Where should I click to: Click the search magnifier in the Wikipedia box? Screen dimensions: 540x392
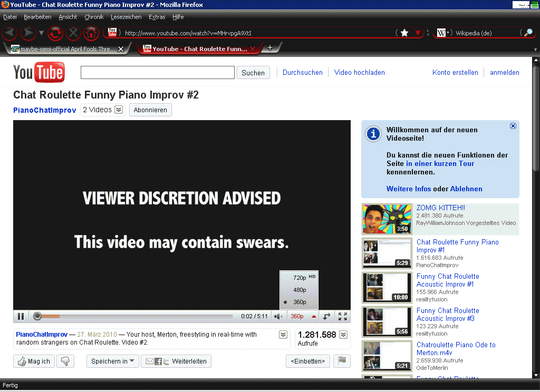528,33
